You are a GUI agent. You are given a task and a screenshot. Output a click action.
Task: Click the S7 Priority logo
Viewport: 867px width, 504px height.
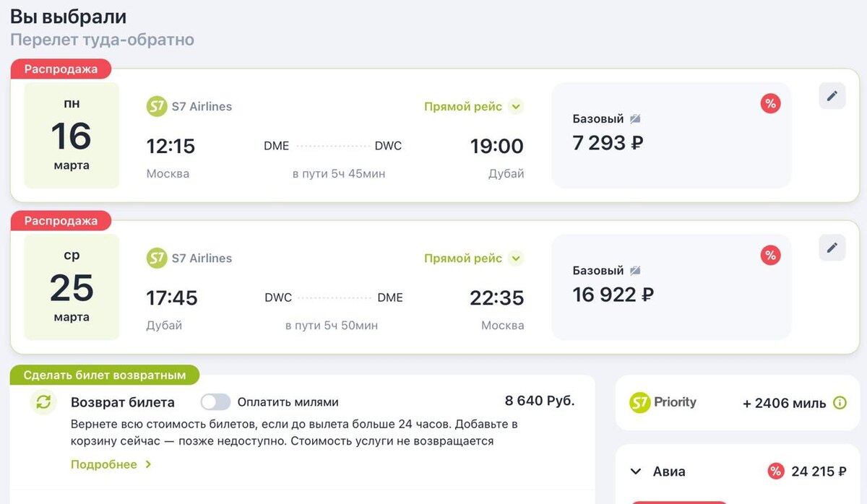[663, 402]
